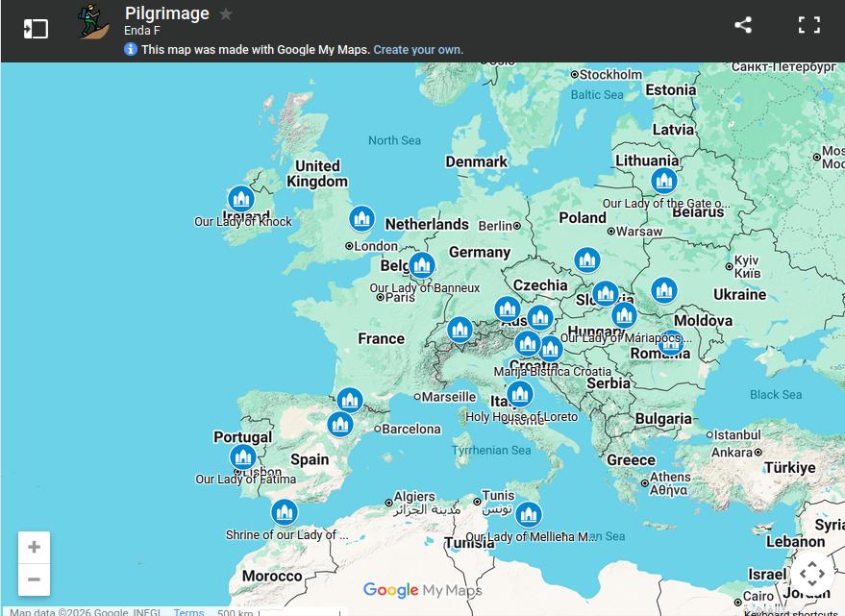Viewport: 845px width, 616px height.
Task: Click the Our Lady of Knock marker
Action: click(x=240, y=199)
